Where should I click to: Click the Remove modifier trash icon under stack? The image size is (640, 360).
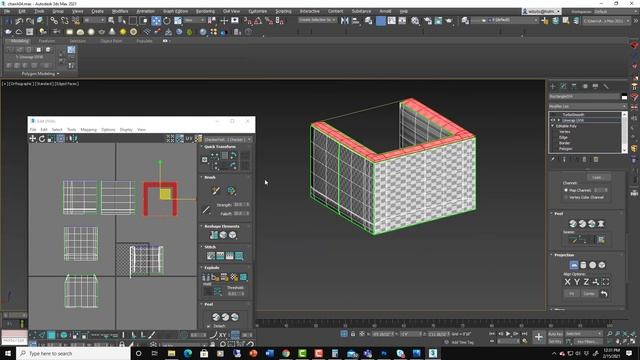click(x=596, y=160)
